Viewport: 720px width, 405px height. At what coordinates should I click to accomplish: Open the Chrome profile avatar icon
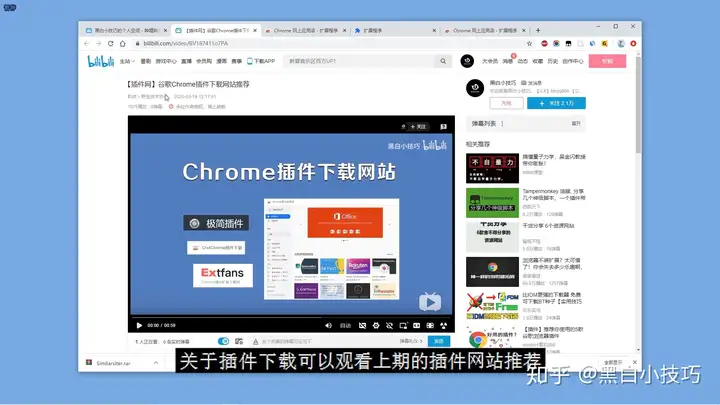click(x=621, y=44)
